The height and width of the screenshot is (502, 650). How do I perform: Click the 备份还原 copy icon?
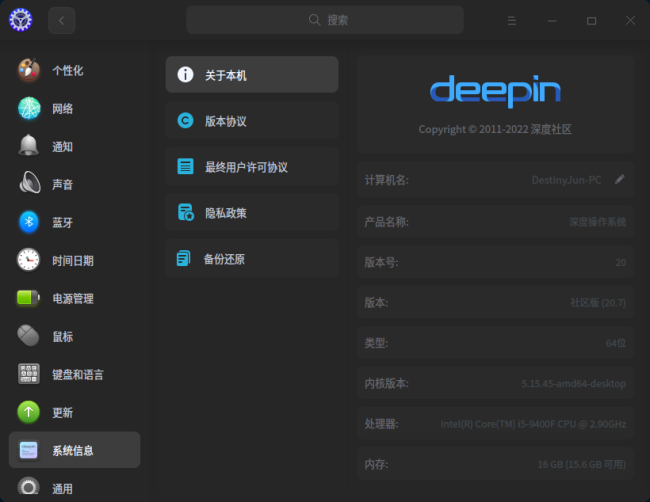coord(184,258)
